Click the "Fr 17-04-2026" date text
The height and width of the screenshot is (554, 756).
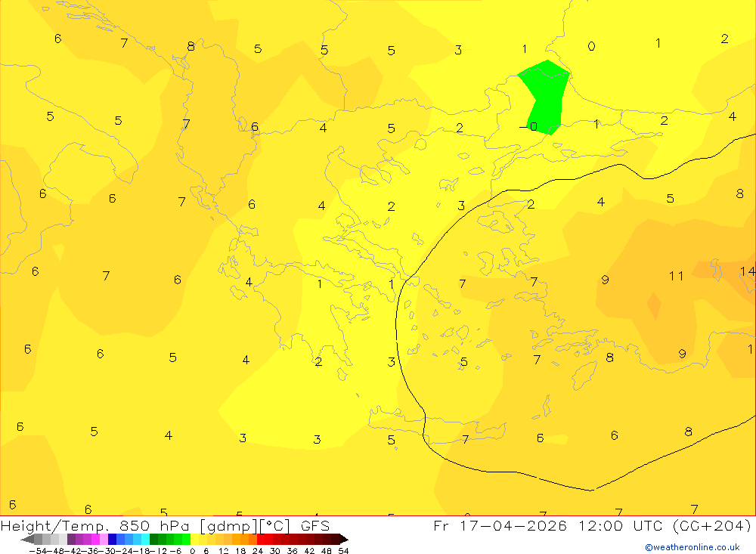pos(500,525)
